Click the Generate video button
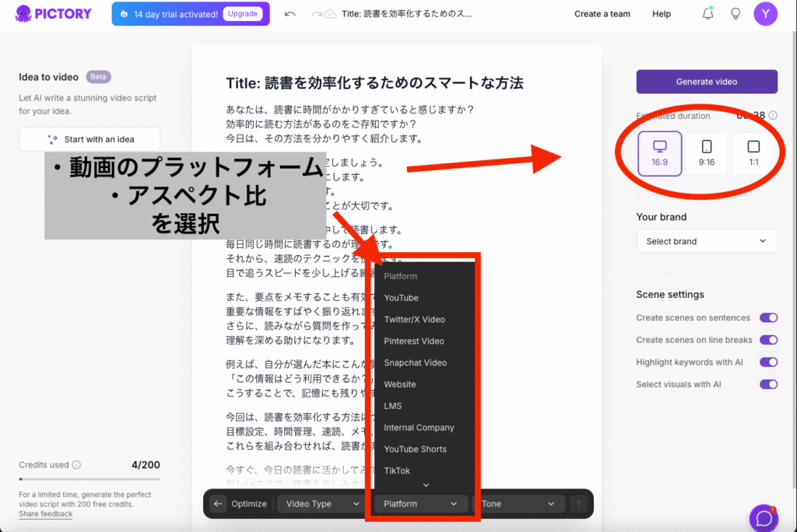The height and width of the screenshot is (532, 797). point(707,82)
